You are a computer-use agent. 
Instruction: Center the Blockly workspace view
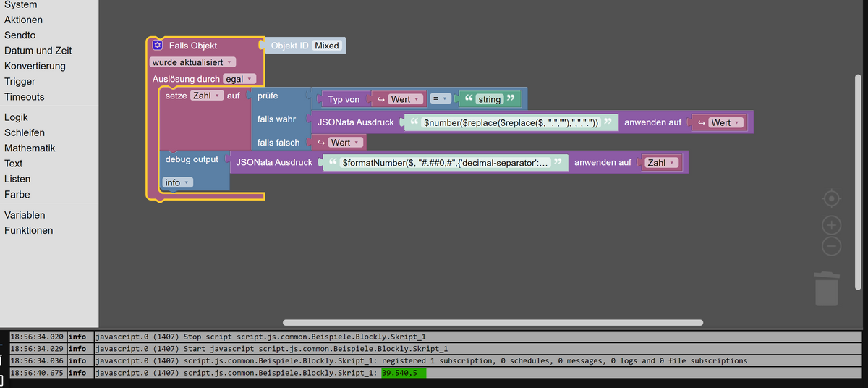pyautogui.click(x=832, y=198)
